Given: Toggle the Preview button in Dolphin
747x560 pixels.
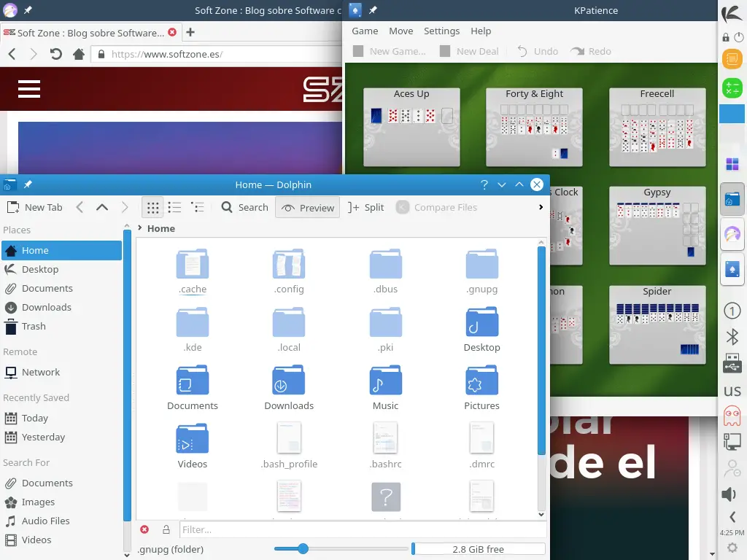Looking at the screenshot, I should pos(308,208).
